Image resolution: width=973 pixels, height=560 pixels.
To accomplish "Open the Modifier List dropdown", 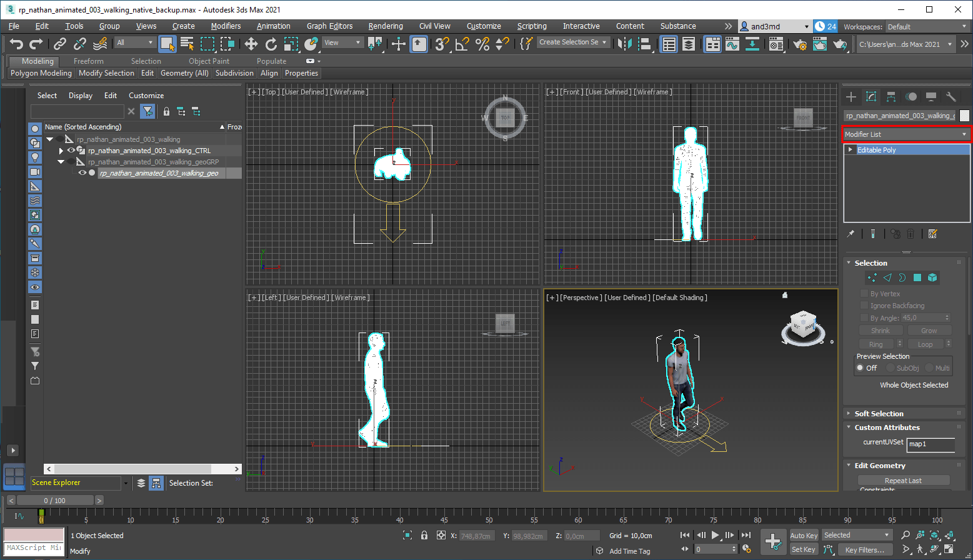I will [906, 134].
